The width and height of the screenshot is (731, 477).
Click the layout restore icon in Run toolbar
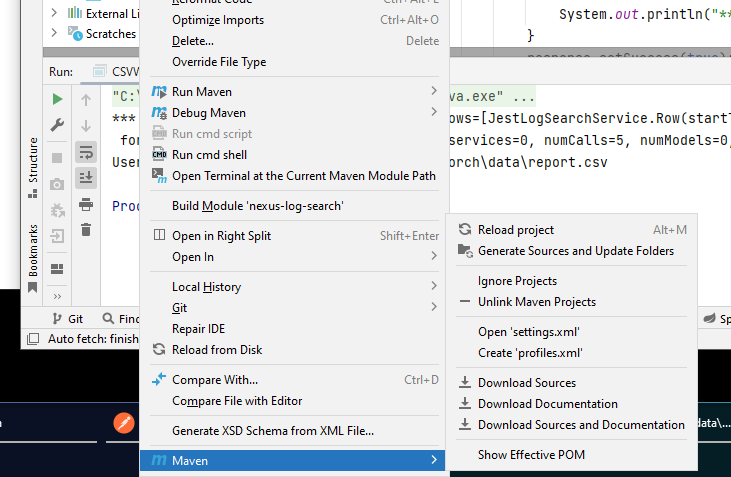pos(58,268)
